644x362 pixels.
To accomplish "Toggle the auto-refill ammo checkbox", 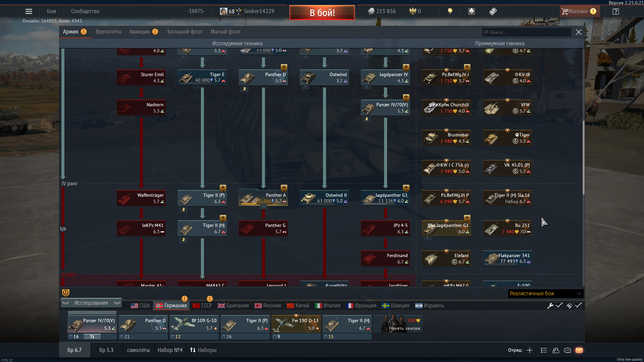I will coord(578,306).
